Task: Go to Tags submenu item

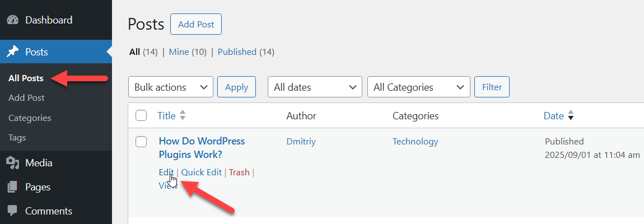Action: tap(17, 138)
